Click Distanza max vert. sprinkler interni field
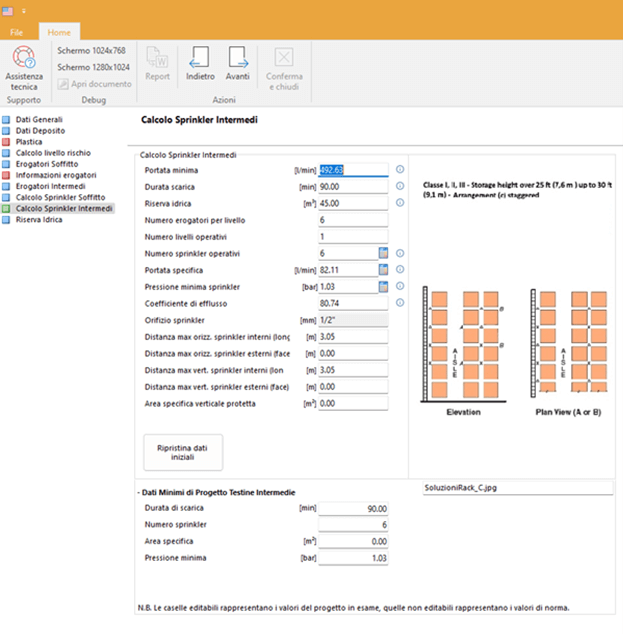This screenshot has width=623, height=634. [x=353, y=370]
